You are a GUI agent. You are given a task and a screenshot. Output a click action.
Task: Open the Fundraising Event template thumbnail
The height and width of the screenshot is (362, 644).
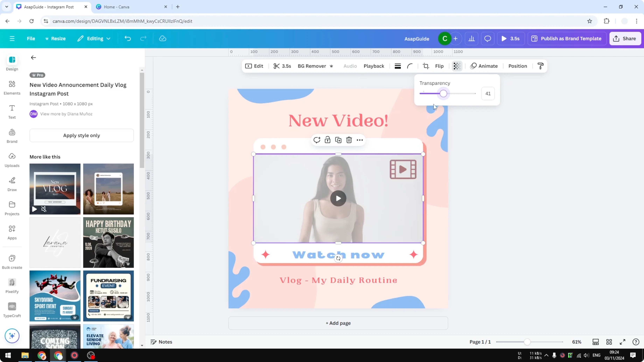tap(108, 296)
